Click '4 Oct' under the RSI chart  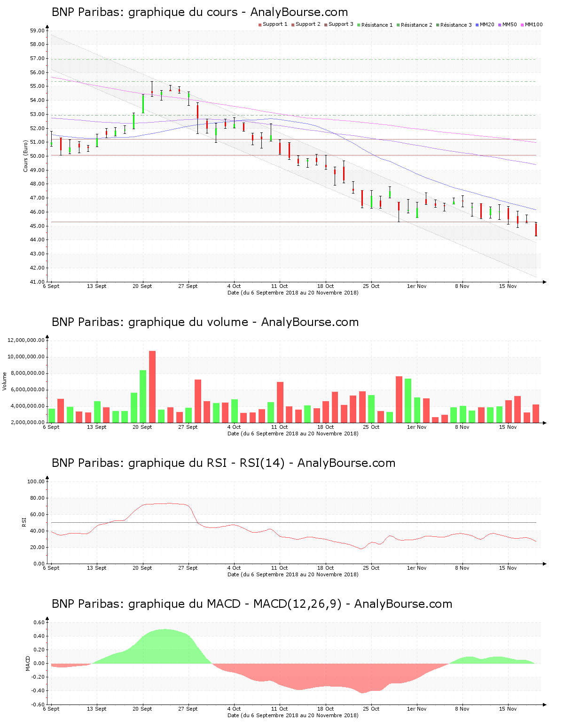coord(234,568)
